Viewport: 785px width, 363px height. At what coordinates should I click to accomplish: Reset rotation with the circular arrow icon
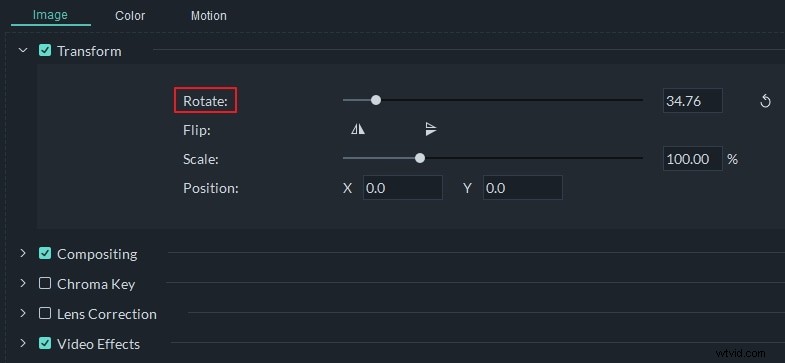pyautogui.click(x=765, y=101)
